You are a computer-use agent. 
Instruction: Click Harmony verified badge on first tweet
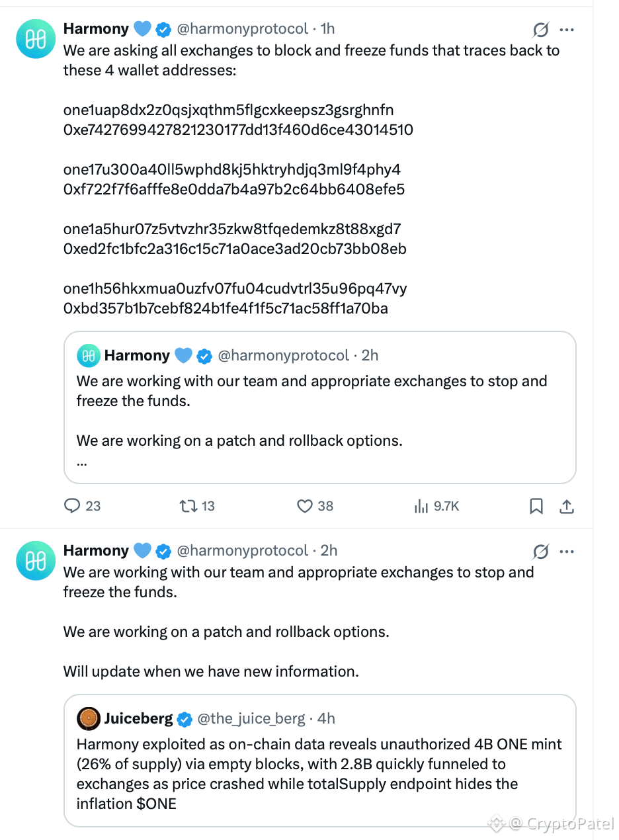pyautogui.click(x=163, y=29)
